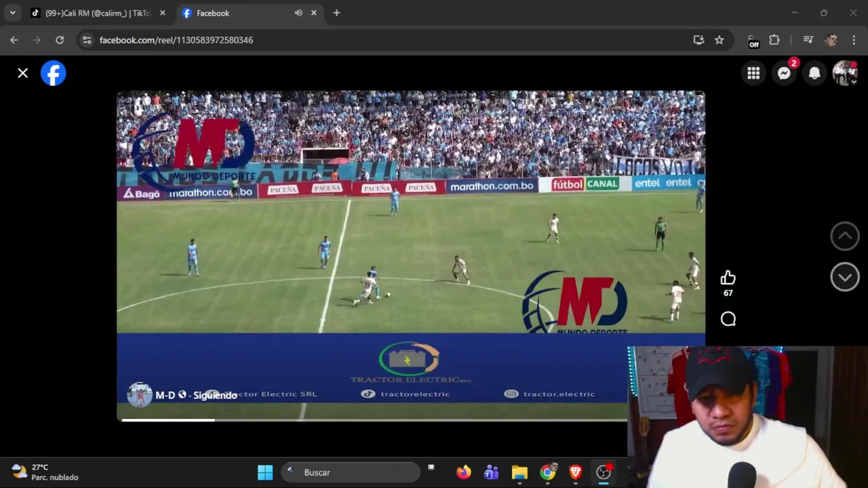Go to the next reel

tap(845, 277)
